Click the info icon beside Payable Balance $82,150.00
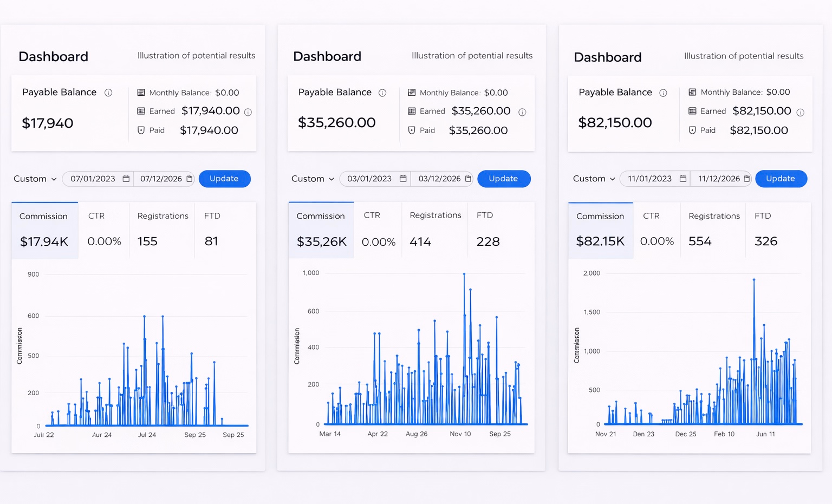 pyautogui.click(x=663, y=93)
